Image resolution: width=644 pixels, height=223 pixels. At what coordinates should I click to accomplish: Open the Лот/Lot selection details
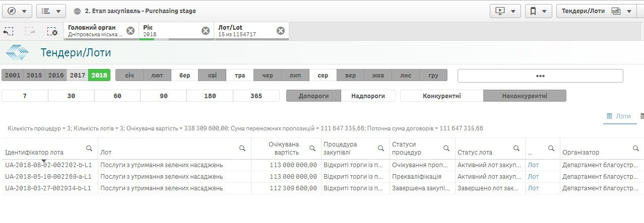[244, 31]
